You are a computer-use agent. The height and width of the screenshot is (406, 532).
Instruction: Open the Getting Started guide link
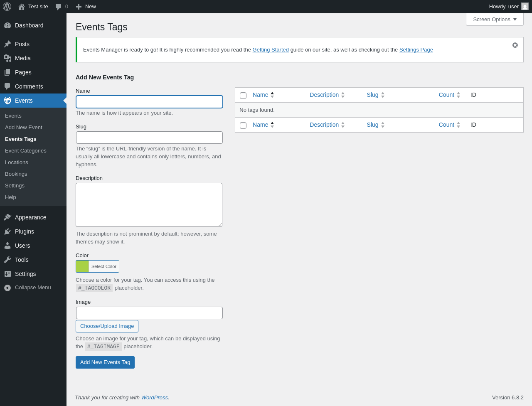tap(271, 50)
